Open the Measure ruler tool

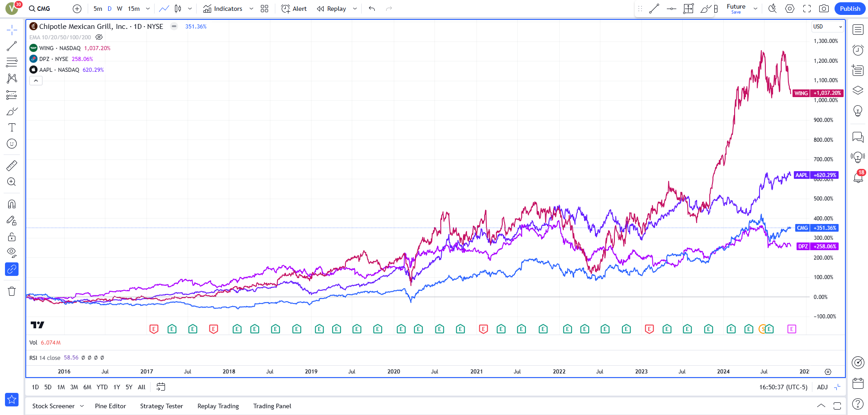(x=12, y=166)
